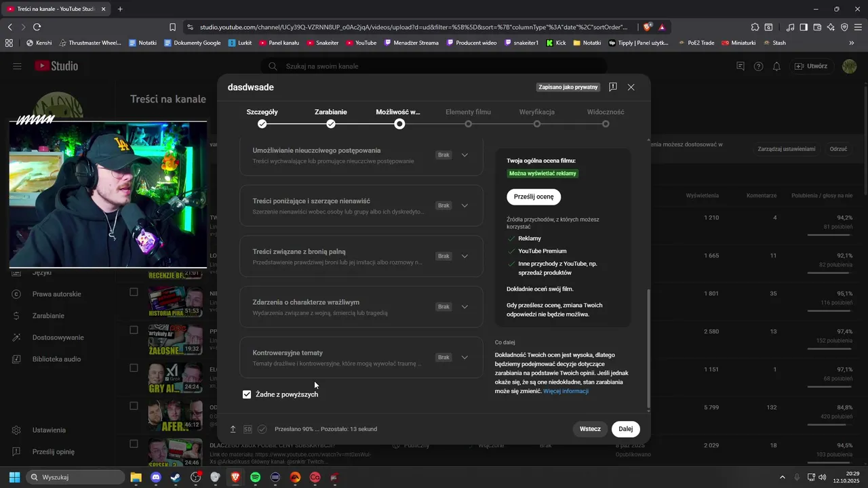868x488 pixels.
Task: Uncheck Żadne z powyższych checkbox
Action: click(247, 394)
